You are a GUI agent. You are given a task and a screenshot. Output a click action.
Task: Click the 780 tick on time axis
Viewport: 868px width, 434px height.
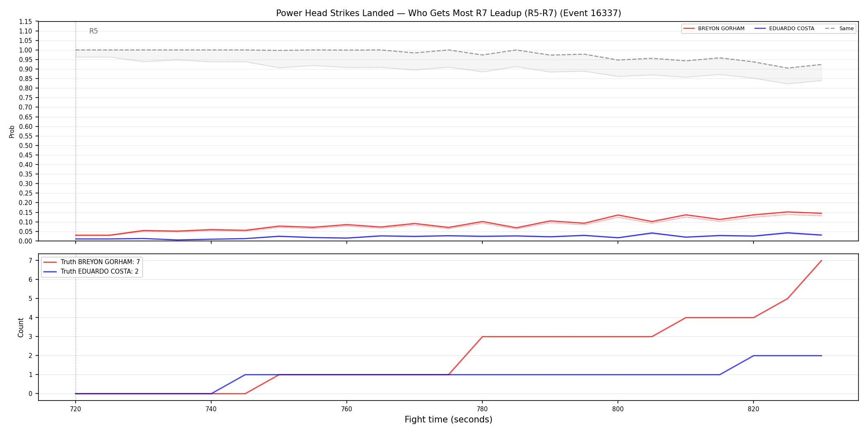click(x=482, y=409)
